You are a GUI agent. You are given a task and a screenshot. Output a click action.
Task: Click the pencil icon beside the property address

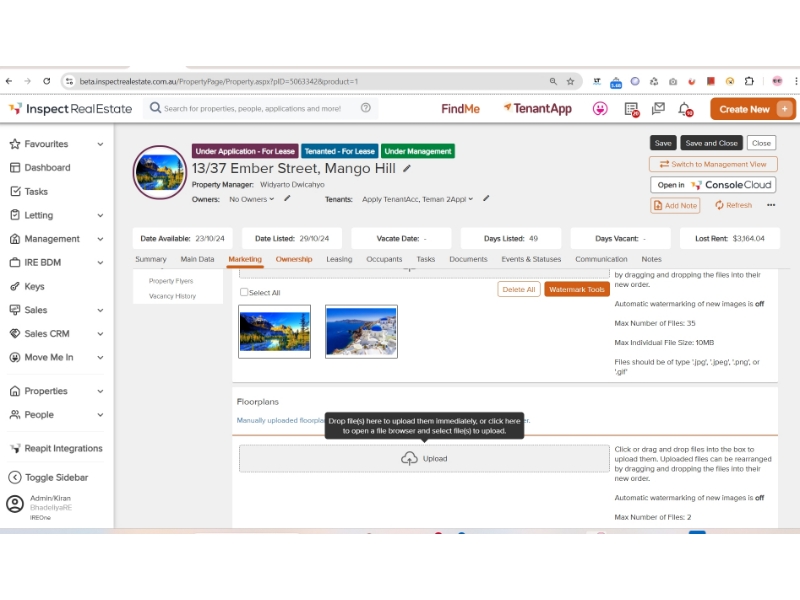[x=407, y=168]
